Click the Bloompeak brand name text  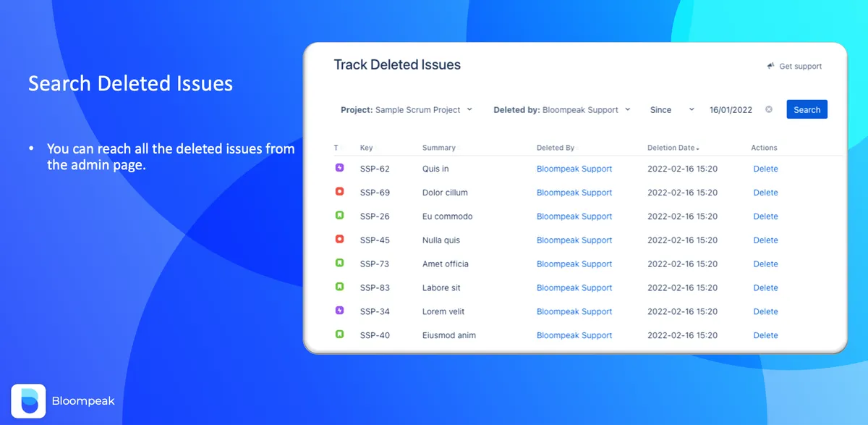pos(83,401)
